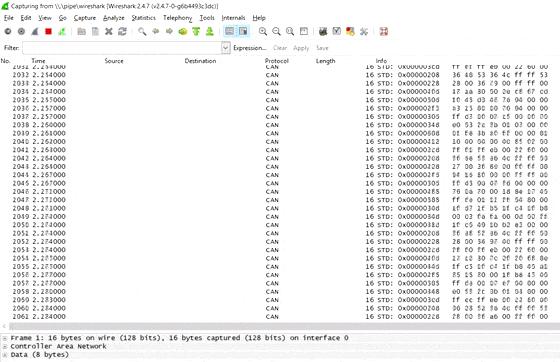Jump to last packet icon
Screen dimensions: 560x362
(210, 31)
